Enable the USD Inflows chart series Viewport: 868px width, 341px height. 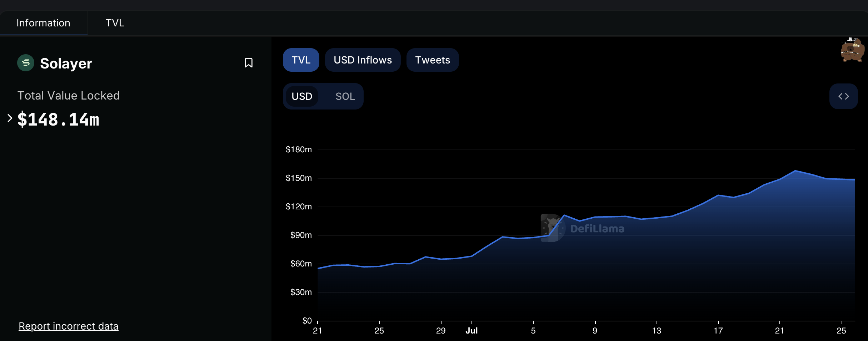(x=363, y=60)
